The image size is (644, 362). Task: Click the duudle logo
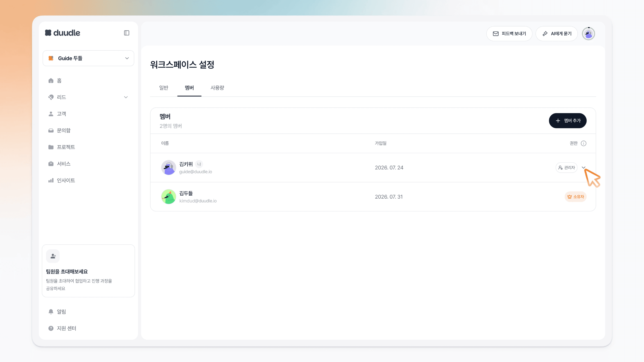click(x=63, y=33)
